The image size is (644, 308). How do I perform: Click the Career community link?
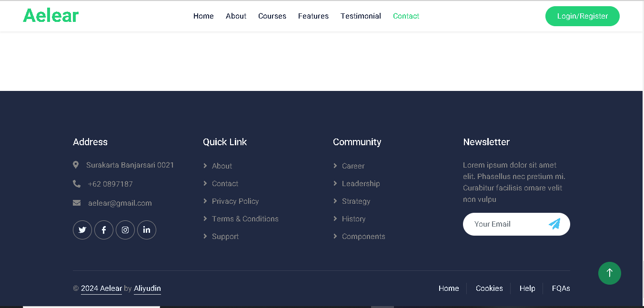coord(353,166)
